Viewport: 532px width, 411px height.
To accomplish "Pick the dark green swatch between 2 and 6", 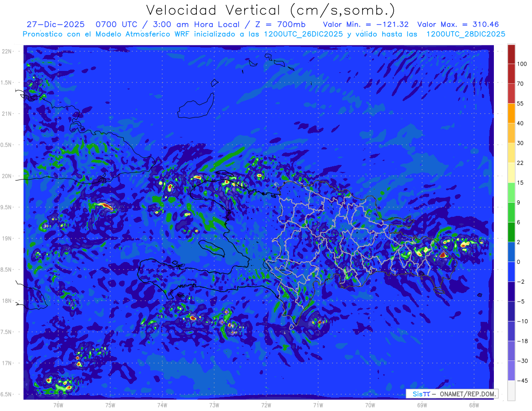I will click(x=511, y=232).
